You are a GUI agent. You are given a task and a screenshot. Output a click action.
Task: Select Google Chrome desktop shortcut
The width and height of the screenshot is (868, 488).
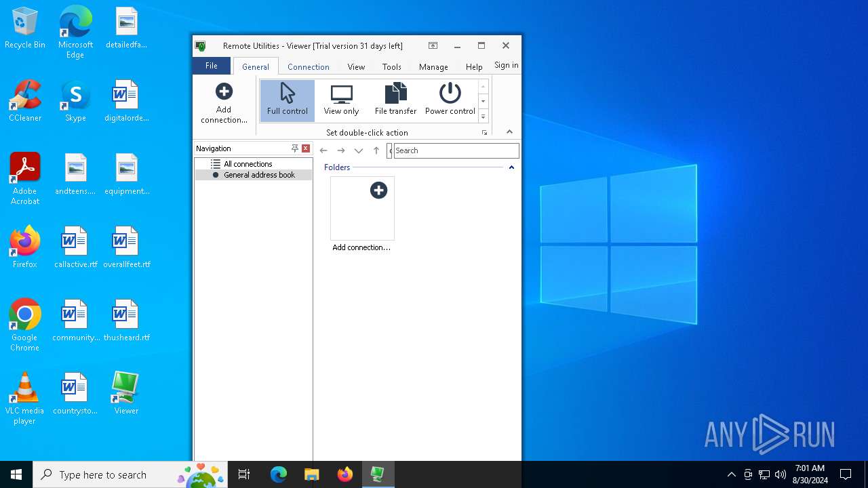(25, 325)
